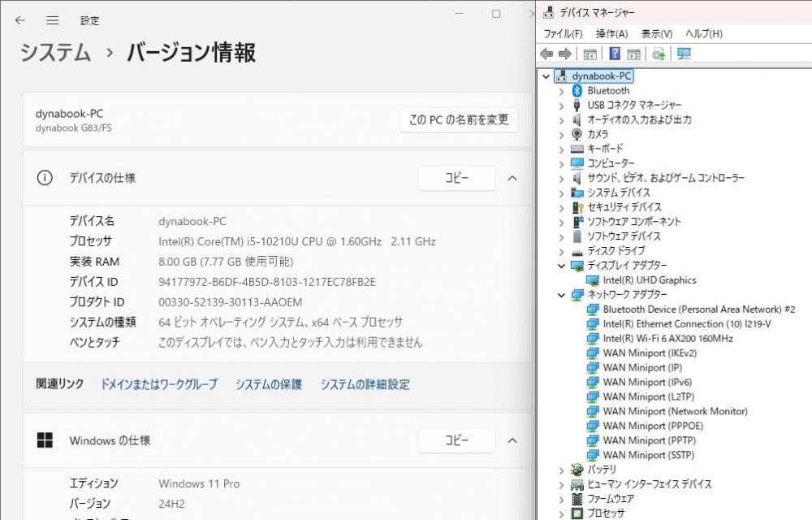
Task: Click the Device Manager forward arrow toolbar icon
Action: pyautogui.click(x=565, y=54)
